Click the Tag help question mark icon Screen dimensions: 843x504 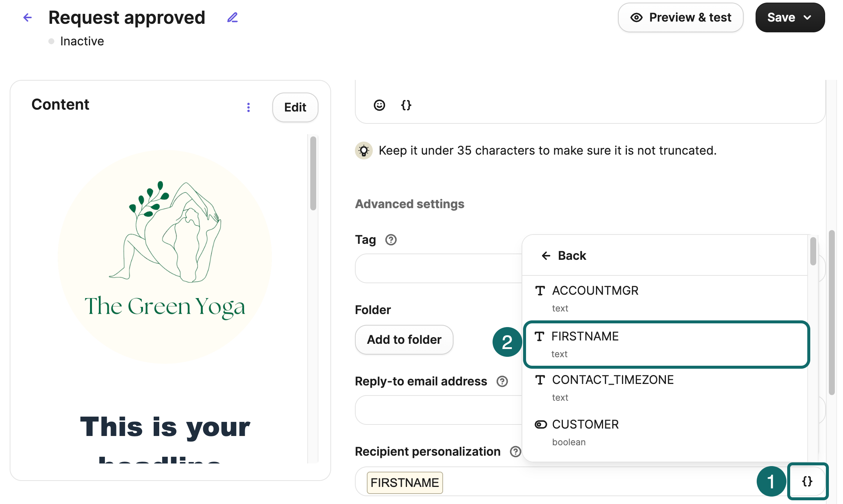pos(391,240)
